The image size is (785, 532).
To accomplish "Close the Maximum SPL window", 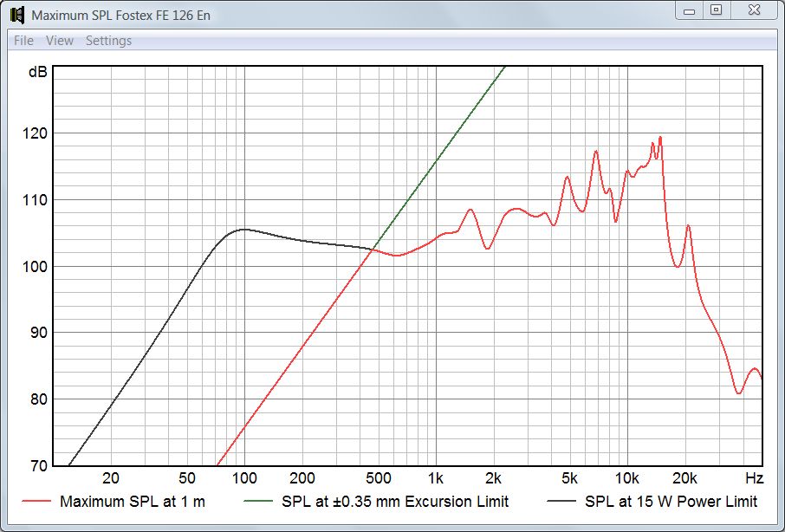I will click(x=754, y=11).
